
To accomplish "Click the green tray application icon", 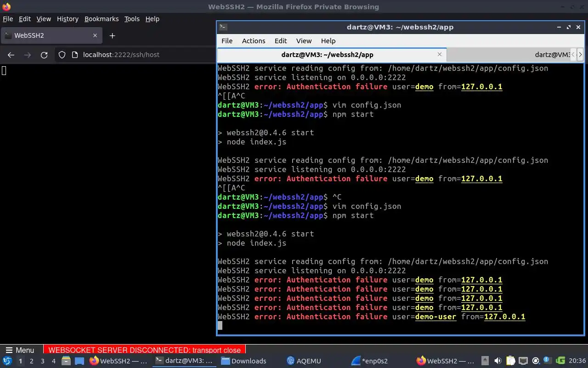I will click(560, 361).
